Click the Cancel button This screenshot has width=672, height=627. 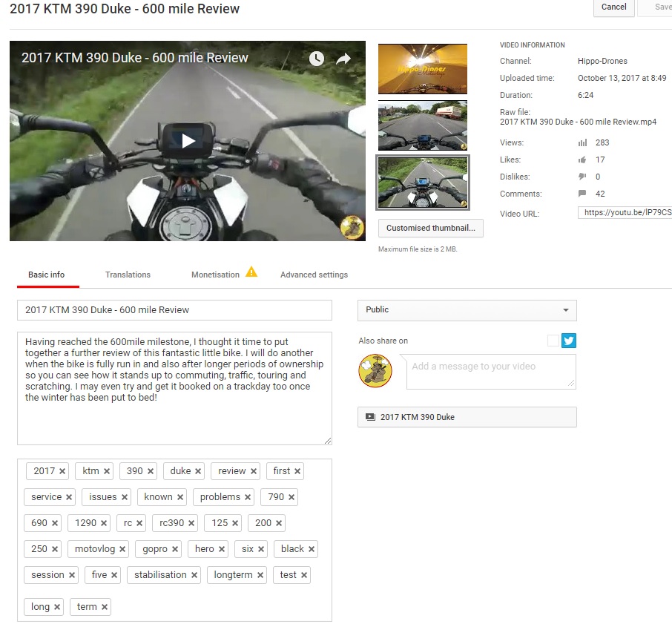[613, 7]
